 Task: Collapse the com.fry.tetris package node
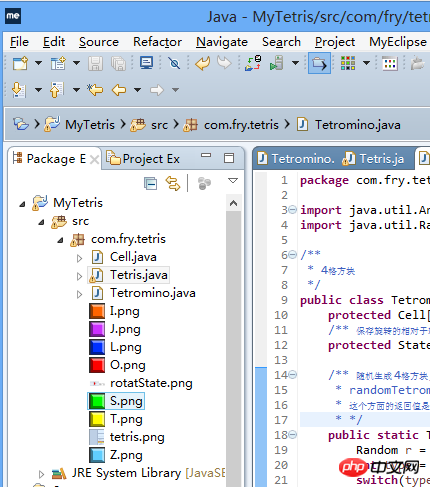point(60,240)
